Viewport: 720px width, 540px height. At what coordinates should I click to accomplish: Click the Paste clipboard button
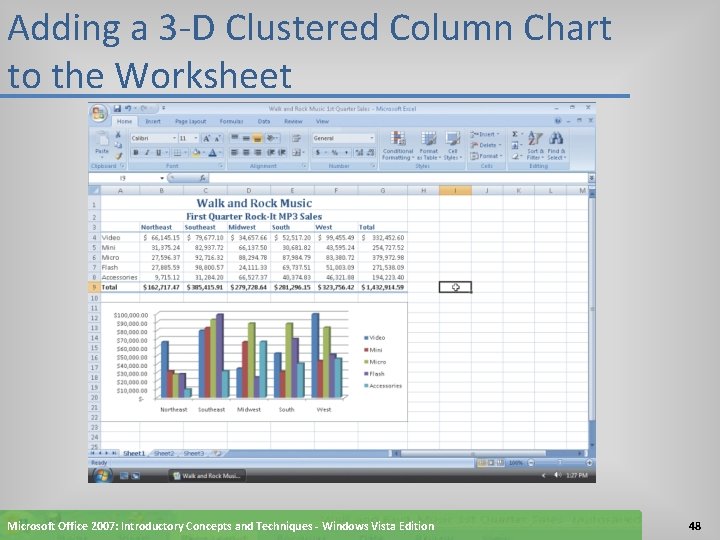[101, 143]
